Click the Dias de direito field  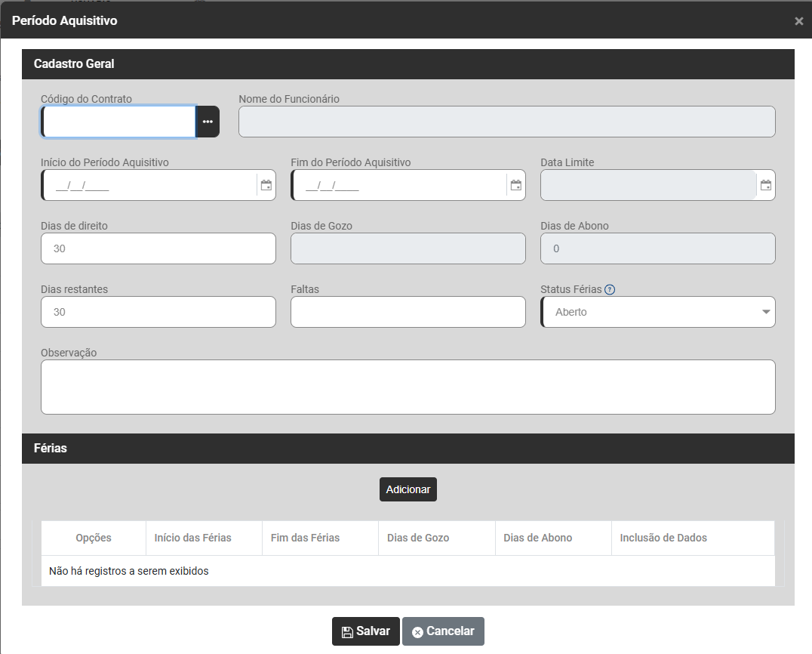(158, 248)
